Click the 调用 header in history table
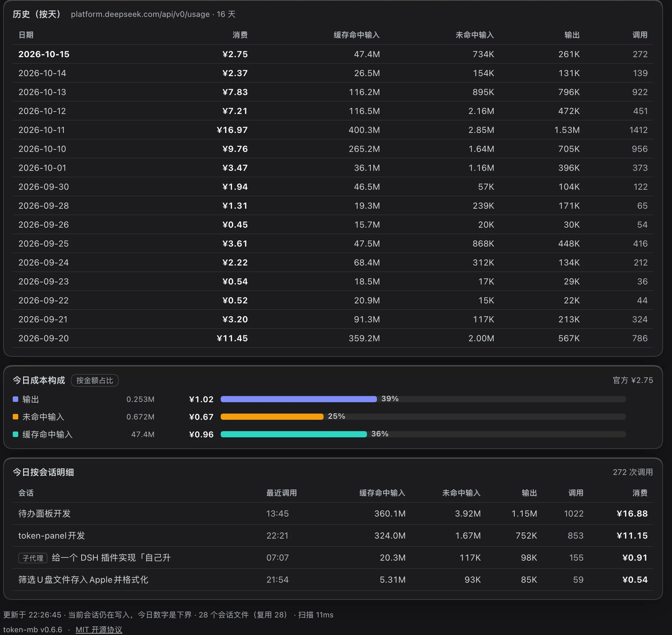 click(x=640, y=35)
